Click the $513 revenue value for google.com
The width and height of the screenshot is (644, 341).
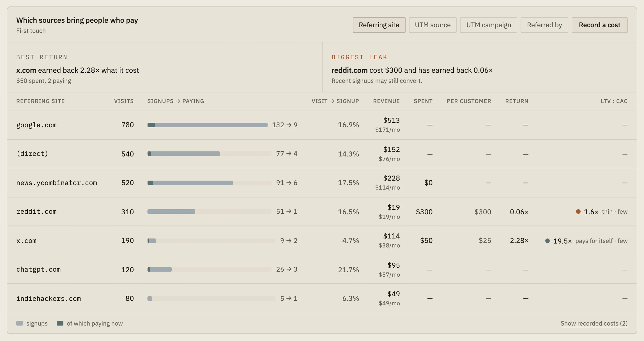[x=391, y=120]
